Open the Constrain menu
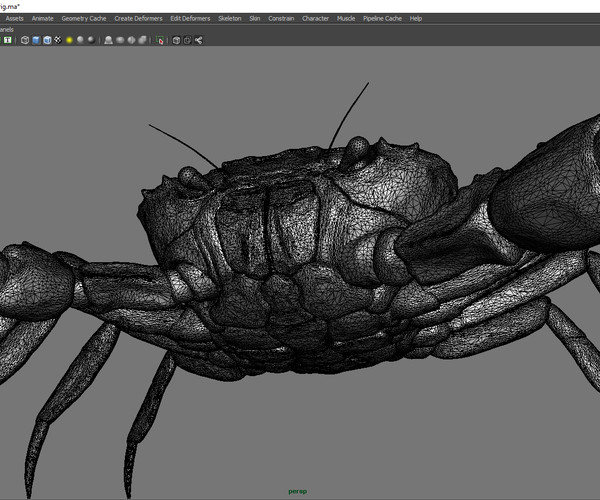 [x=281, y=18]
